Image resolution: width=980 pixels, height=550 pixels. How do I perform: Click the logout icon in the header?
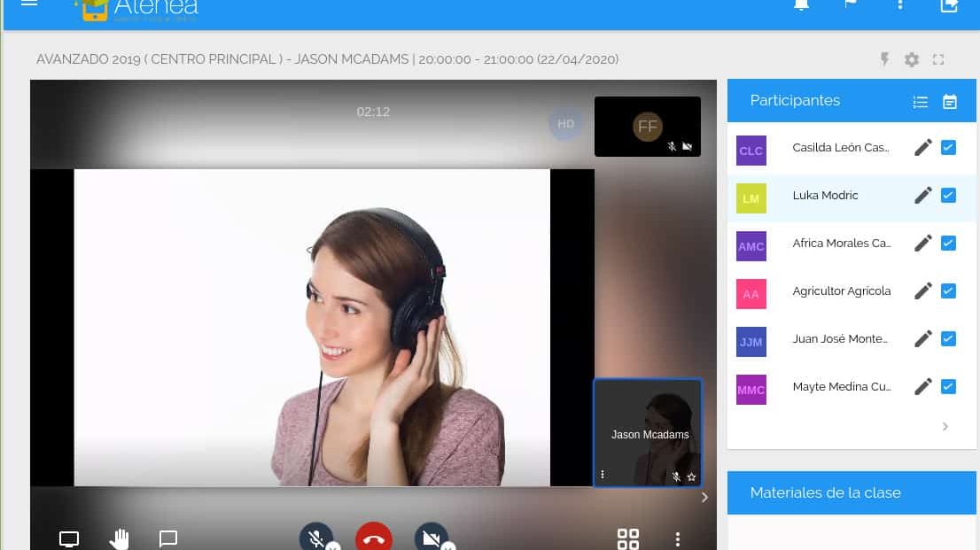(x=949, y=5)
